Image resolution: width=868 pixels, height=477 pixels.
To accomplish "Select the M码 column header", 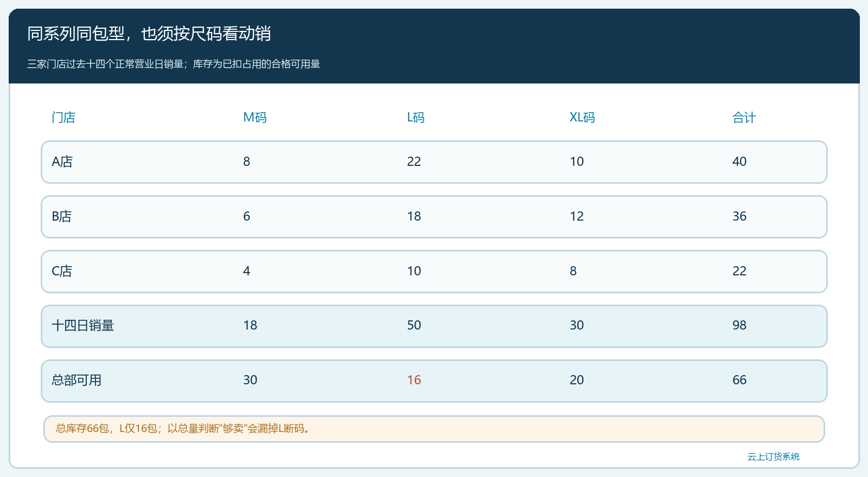I will [x=255, y=118].
